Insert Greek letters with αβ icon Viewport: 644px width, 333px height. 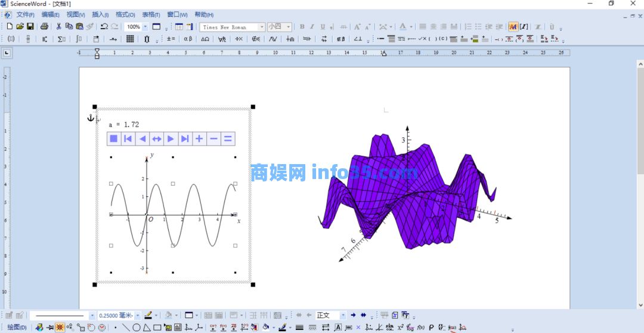point(188,39)
